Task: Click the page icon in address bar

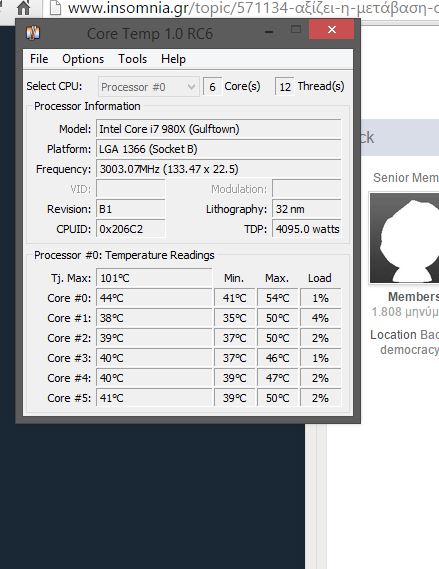Action: click(55, 8)
